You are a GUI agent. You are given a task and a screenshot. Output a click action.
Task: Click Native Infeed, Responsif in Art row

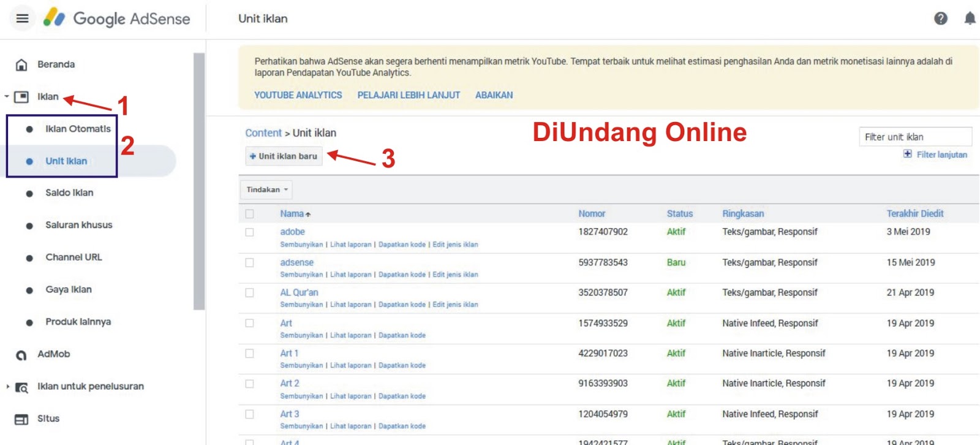[x=770, y=323]
